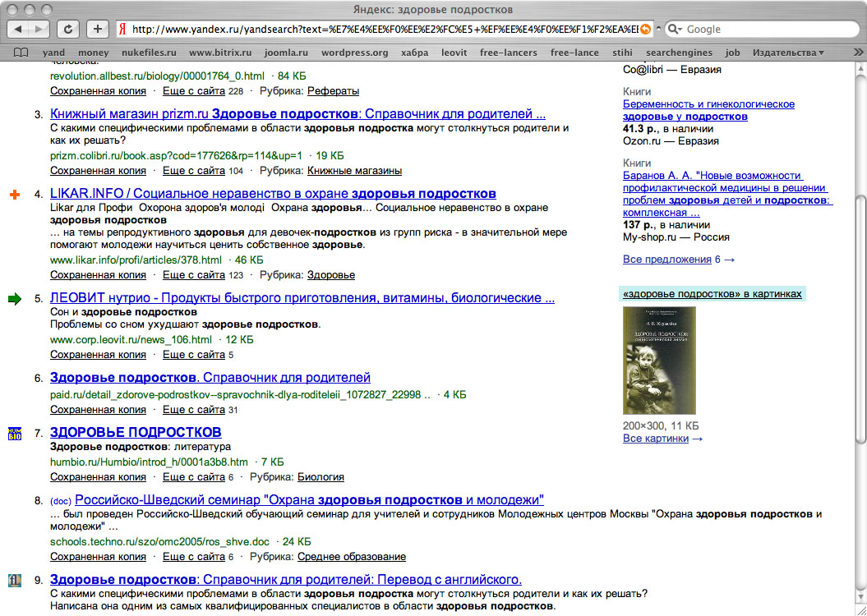This screenshot has width=867, height=616.
Task: Open Сохраненная копия for the humbio.ru result
Action: click(98, 476)
